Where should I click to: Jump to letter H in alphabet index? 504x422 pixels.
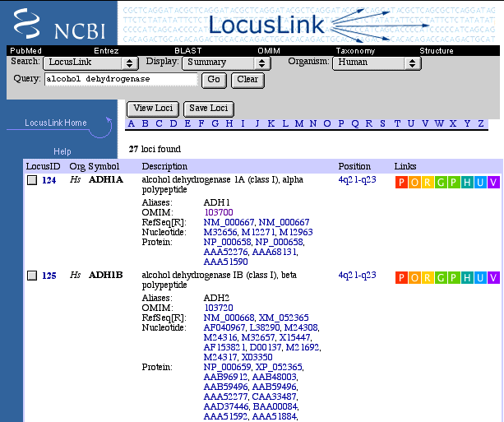click(x=229, y=123)
